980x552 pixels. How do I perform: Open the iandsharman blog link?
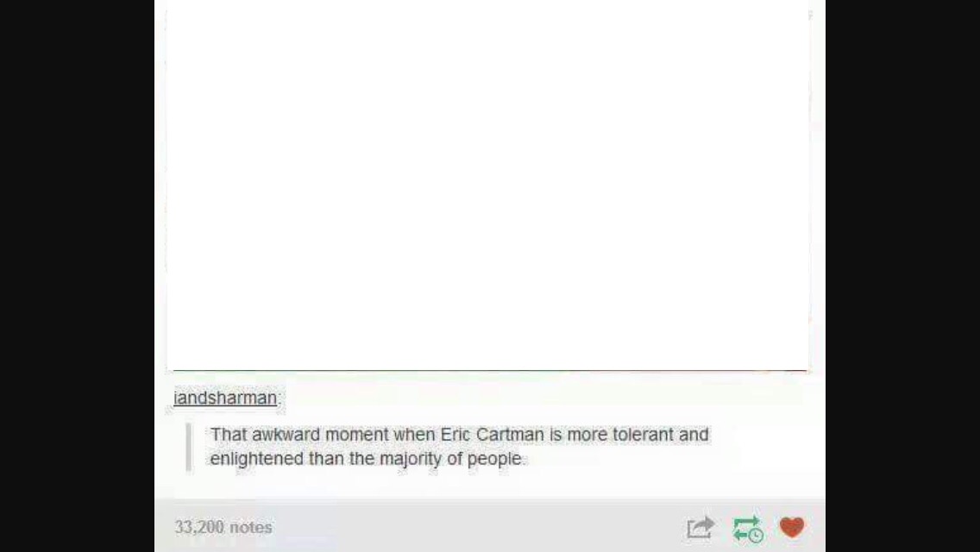click(225, 398)
